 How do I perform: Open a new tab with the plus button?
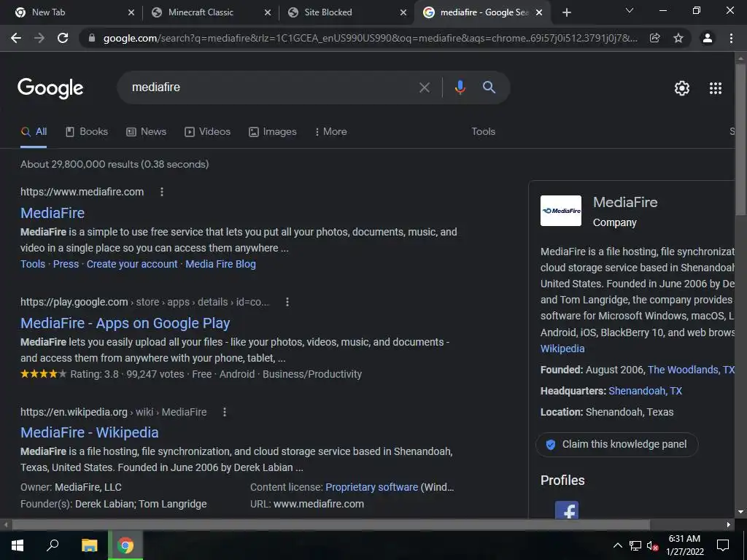[x=566, y=12]
